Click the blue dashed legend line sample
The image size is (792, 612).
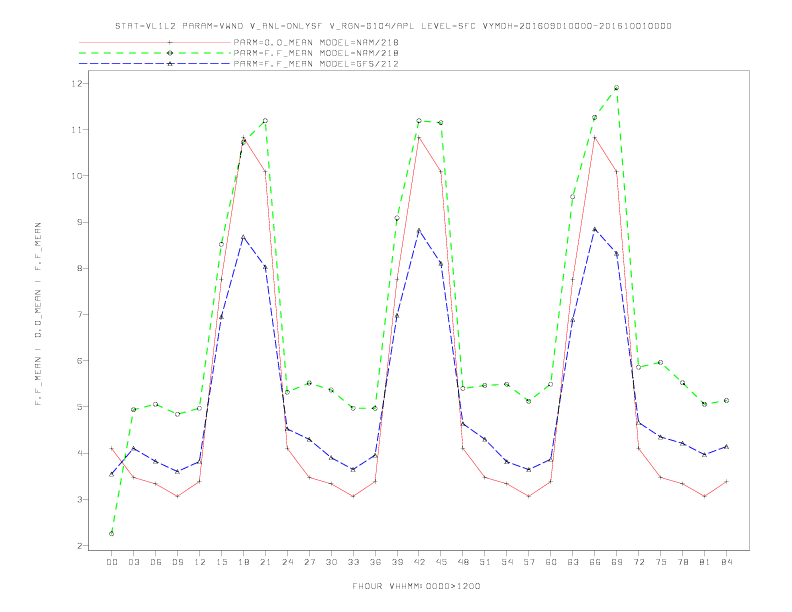(155, 64)
